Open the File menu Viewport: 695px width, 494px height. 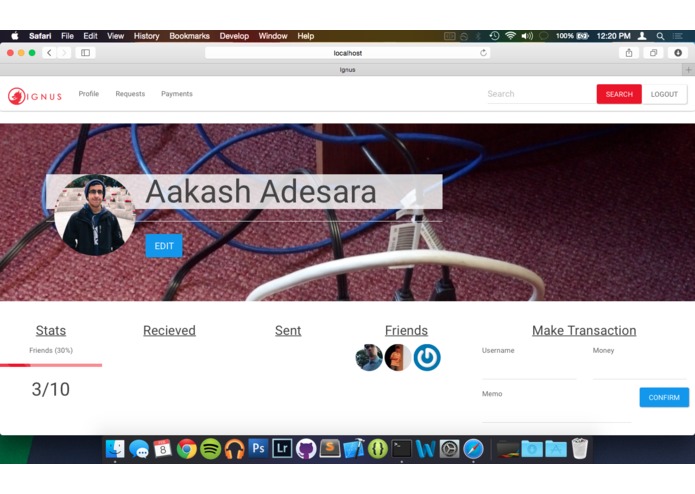(67, 36)
